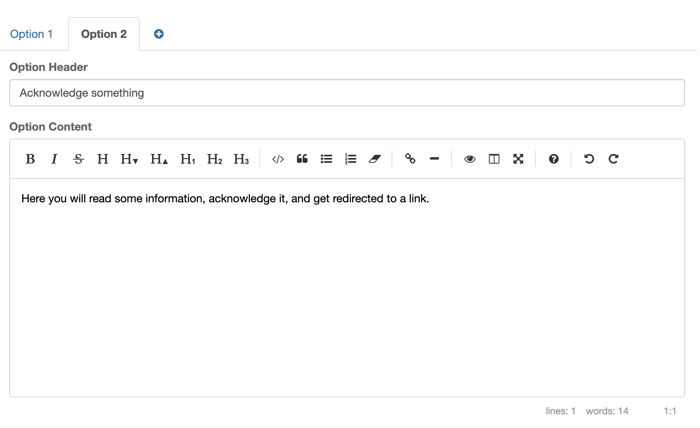Insert a code block
Screen dimensions: 700x428
[x=278, y=159]
